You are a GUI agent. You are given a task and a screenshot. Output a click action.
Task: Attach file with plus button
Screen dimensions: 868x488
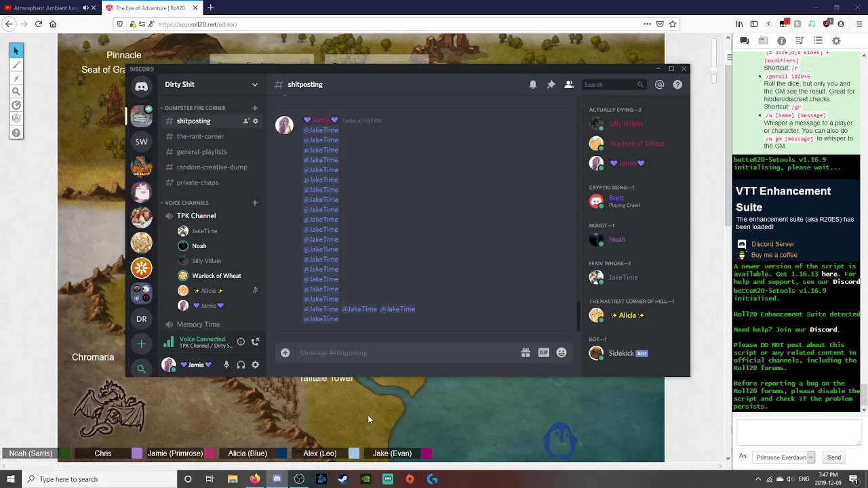[x=285, y=352]
